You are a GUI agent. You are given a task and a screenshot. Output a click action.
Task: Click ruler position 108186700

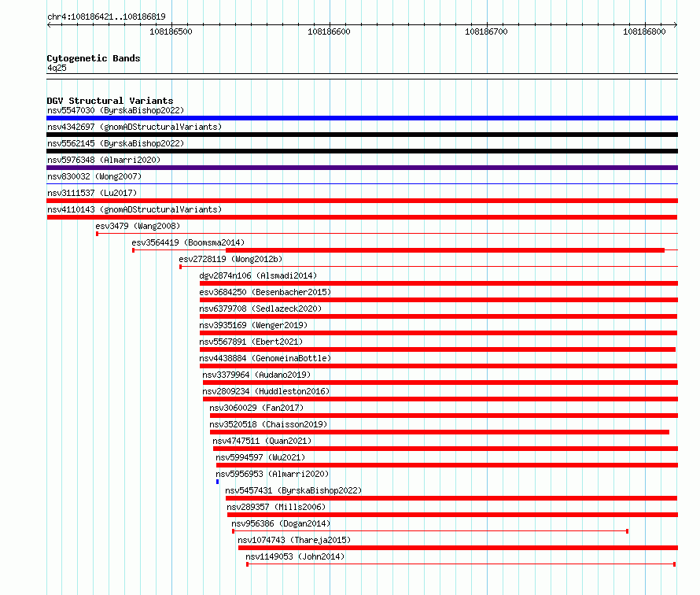486,31
